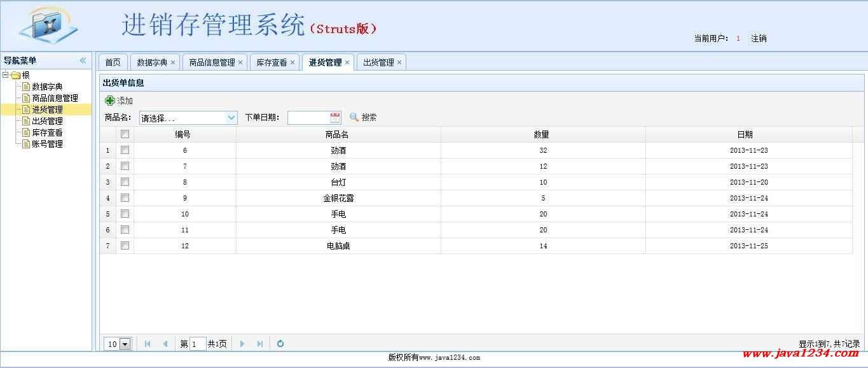Toggle the select-all header checkbox
The image size is (868, 368).
[x=125, y=134]
